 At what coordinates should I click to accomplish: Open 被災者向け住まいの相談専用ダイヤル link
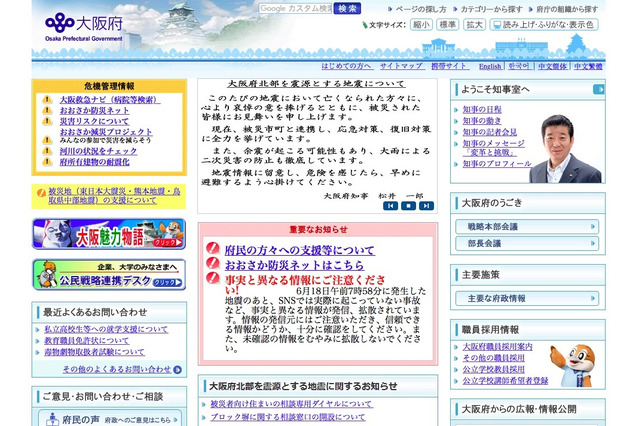pos(291,404)
